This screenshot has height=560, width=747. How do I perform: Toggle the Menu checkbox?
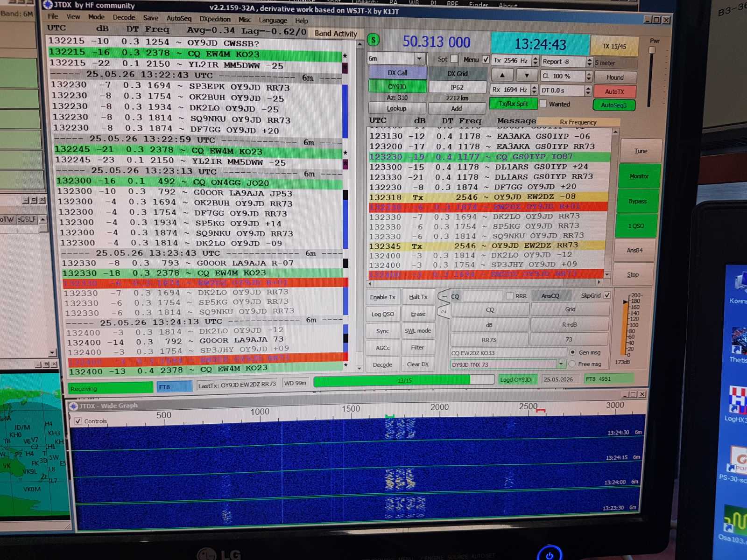pos(486,59)
